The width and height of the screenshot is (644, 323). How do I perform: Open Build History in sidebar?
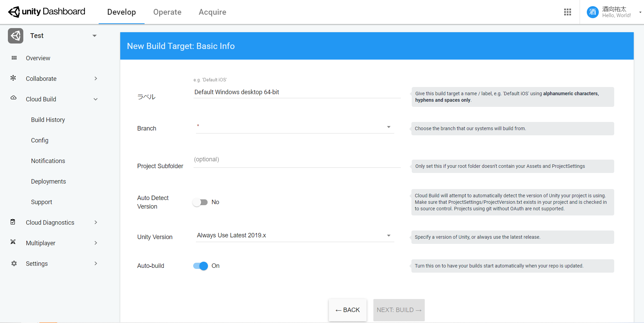48,120
